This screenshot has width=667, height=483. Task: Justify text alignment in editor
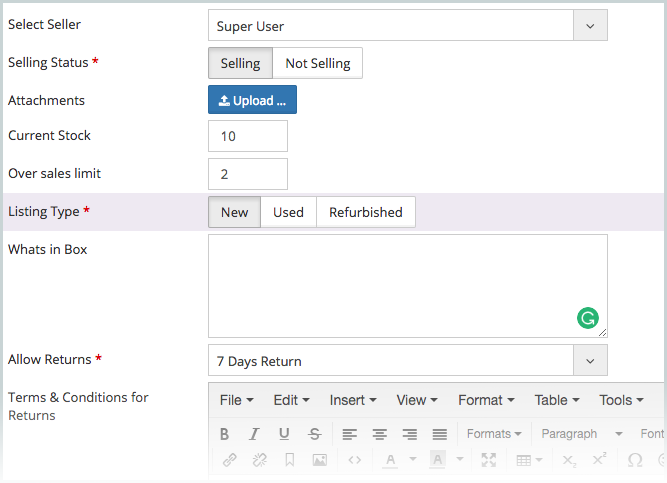439,434
